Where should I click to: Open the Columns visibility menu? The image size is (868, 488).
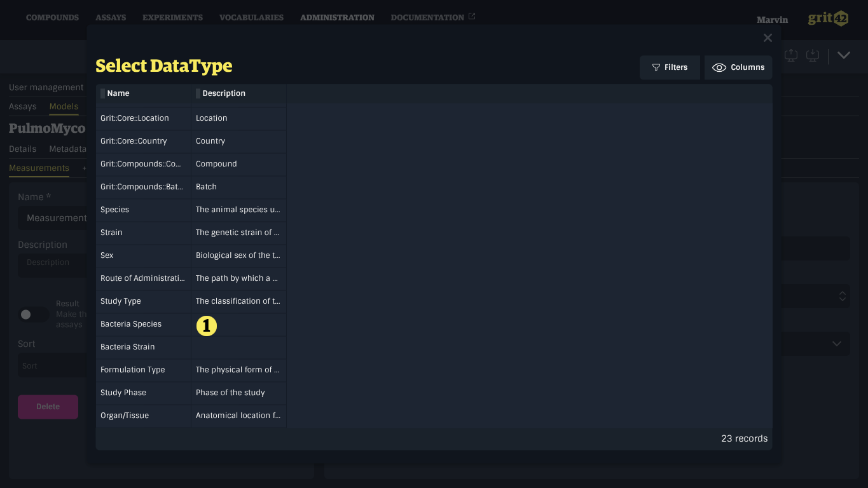tap(738, 67)
